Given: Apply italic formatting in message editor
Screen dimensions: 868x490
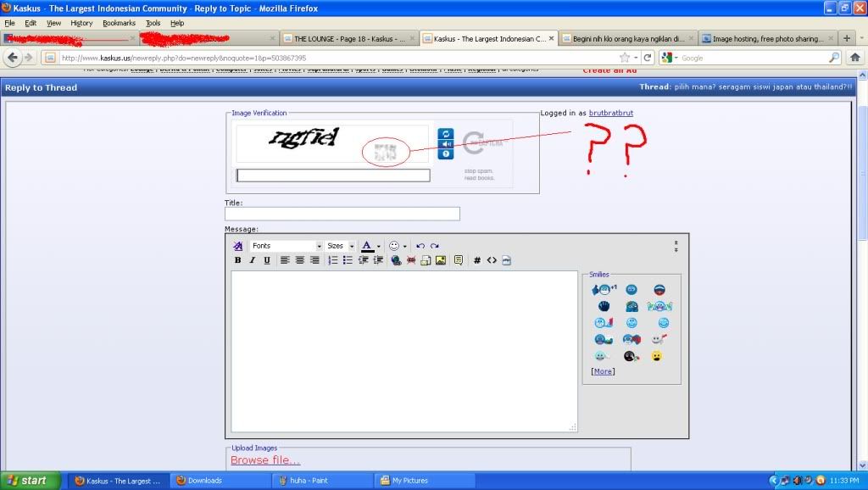Looking at the screenshot, I should (x=253, y=260).
